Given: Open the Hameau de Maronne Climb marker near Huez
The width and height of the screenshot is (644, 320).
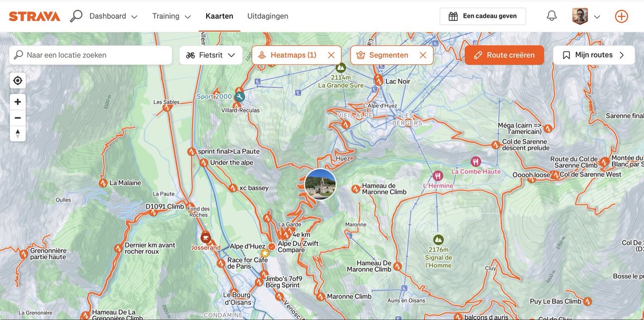Looking at the screenshot, I should [x=355, y=189].
